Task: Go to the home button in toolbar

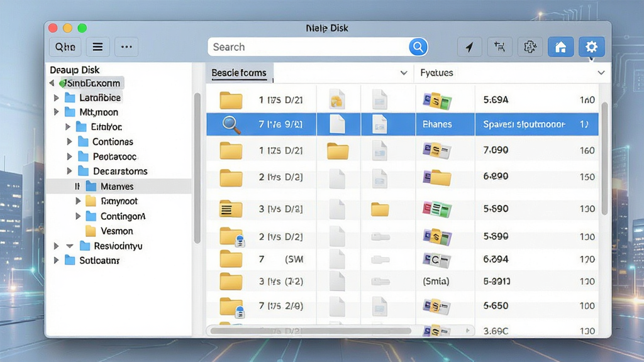Action: pyautogui.click(x=560, y=47)
